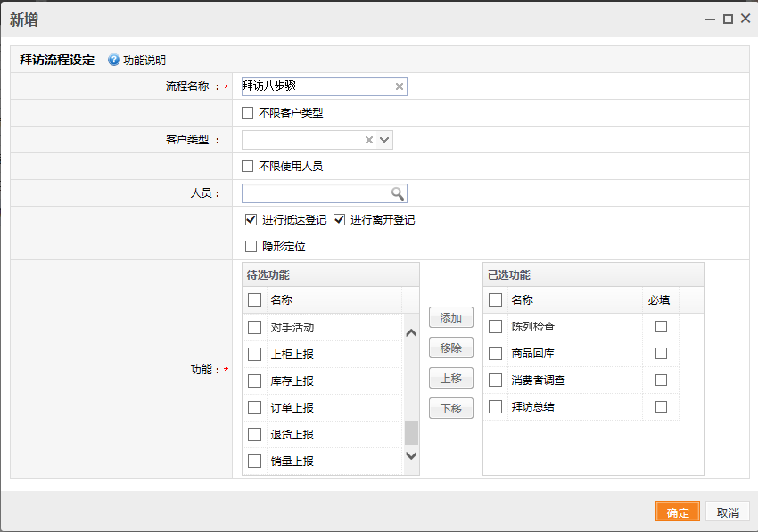This screenshot has height=532, width=758.
Task: Clear the 客户类型 selection with its X icon
Action: (x=368, y=140)
